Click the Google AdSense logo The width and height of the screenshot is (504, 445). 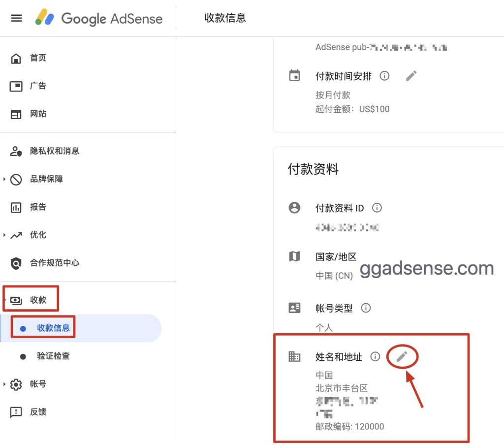point(99,18)
